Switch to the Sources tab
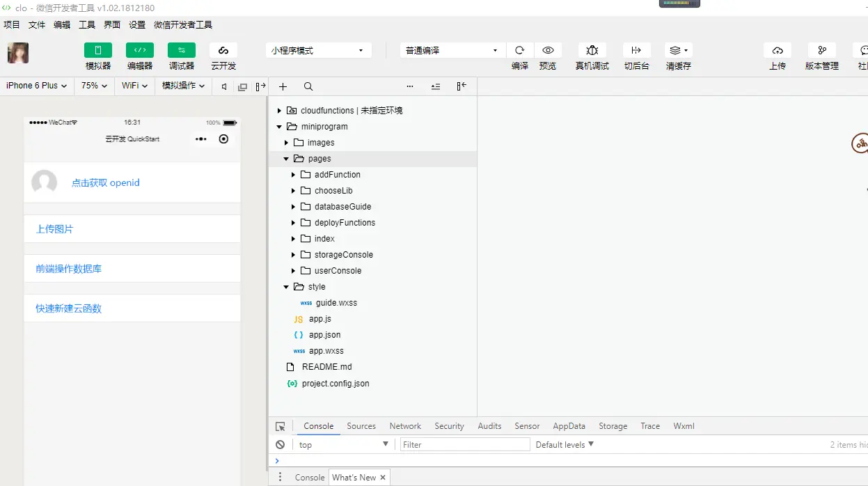 pyautogui.click(x=361, y=426)
